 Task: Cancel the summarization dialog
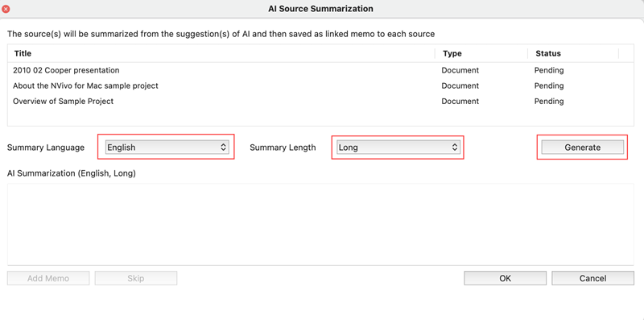pyautogui.click(x=592, y=278)
